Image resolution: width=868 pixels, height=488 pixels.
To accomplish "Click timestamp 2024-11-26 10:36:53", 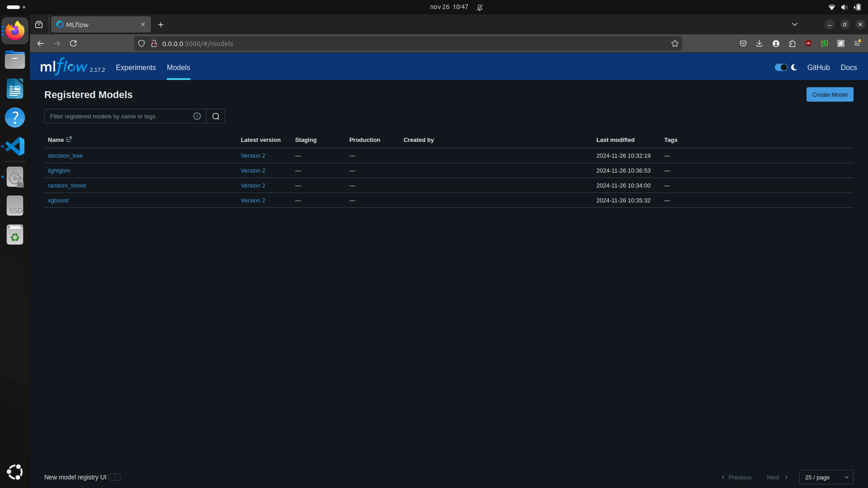I will coord(623,170).
